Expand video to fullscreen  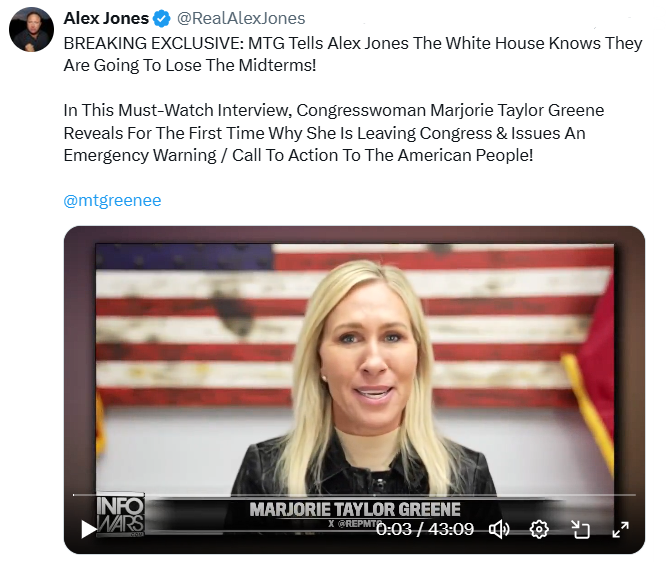click(x=621, y=529)
